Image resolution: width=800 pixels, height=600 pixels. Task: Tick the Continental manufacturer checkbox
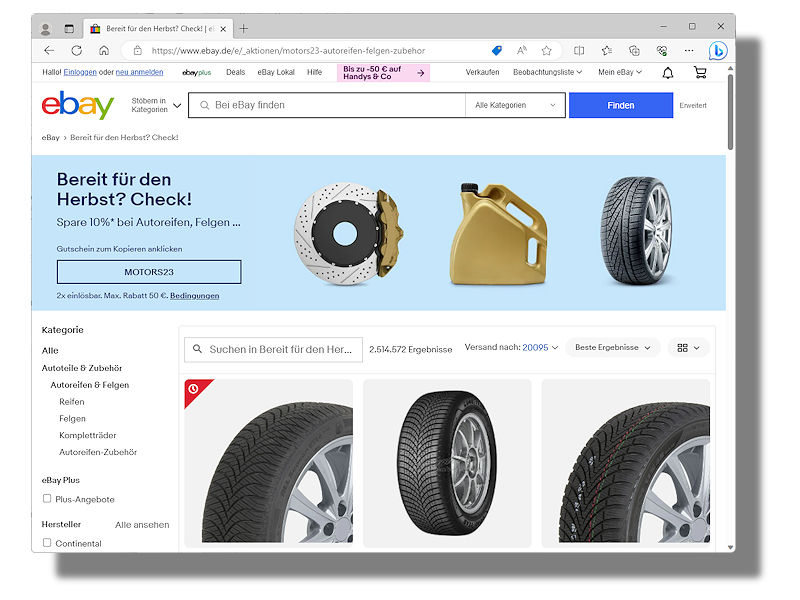(x=47, y=542)
